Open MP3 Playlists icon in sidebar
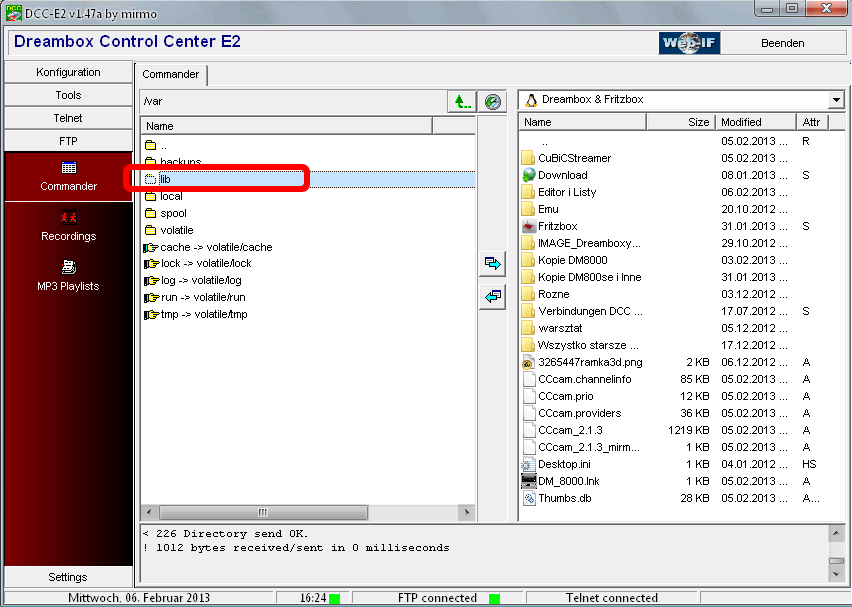 click(69, 267)
